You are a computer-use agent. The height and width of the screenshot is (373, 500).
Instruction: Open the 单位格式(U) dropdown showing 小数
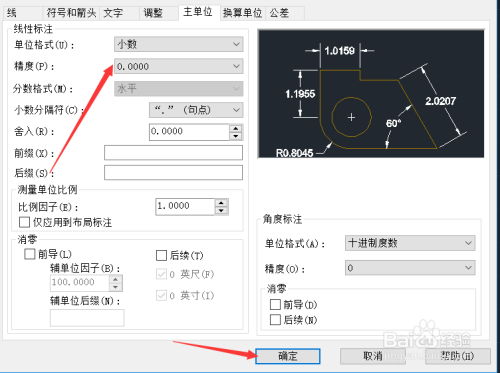pyautogui.click(x=179, y=44)
